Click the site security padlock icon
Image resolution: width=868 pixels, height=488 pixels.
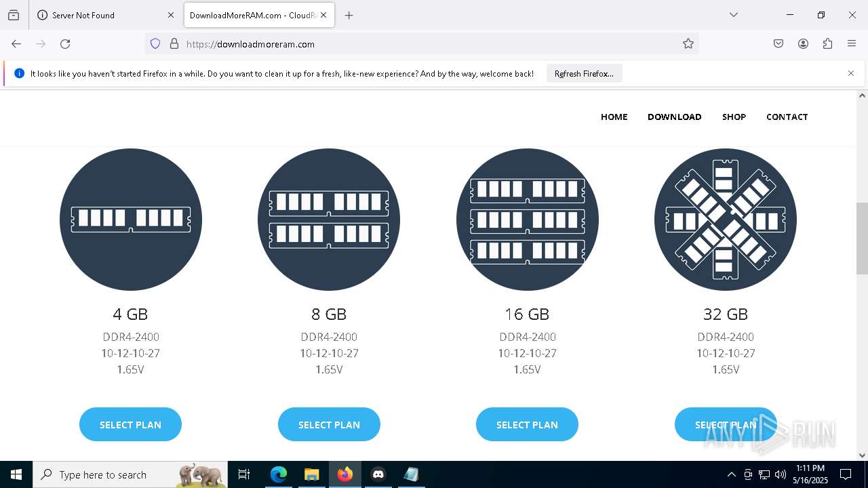pos(174,44)
